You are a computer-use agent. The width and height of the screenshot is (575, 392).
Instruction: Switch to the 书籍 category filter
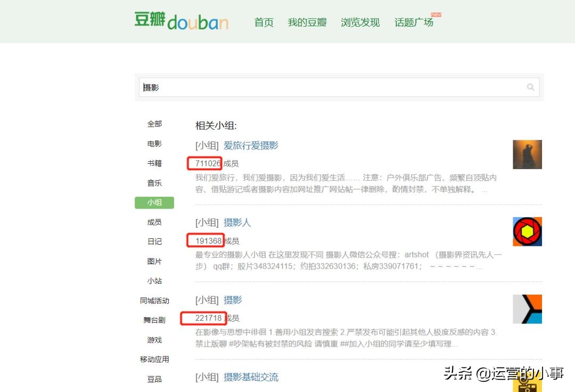point(154,163)
